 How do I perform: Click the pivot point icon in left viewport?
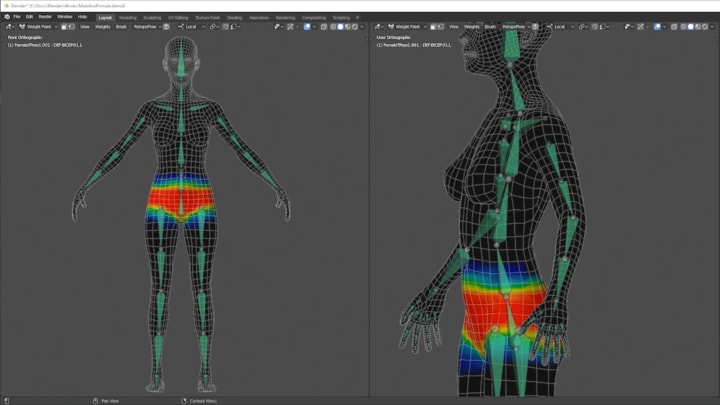pos(213,27)
